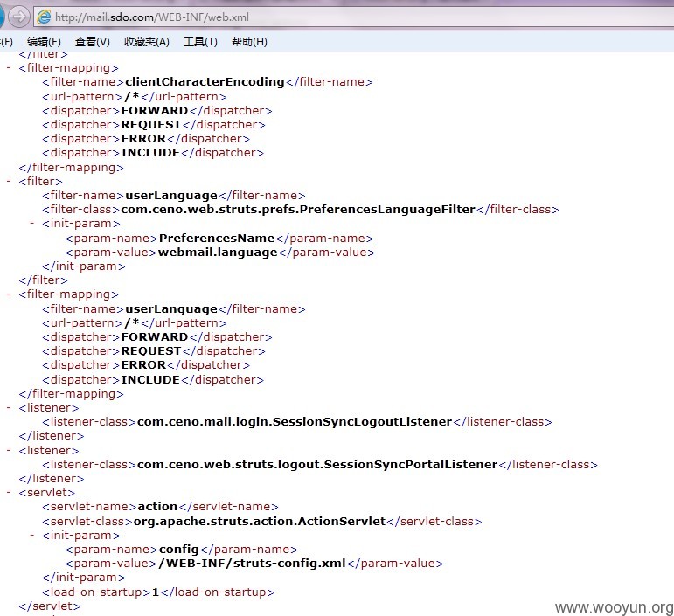Click url-pattern /* under clientCharacterEncoding

click(x=132, y=96)
